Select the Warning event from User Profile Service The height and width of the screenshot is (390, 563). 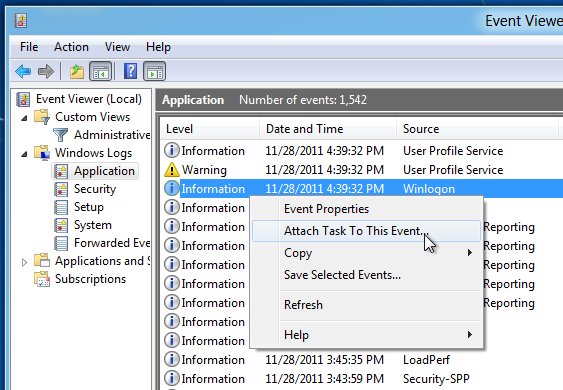click(x=362, y=170)
